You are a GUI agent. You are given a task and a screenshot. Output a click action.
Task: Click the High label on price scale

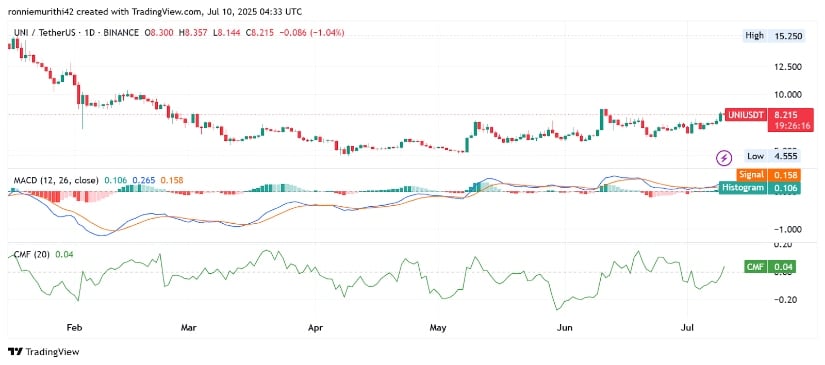(753, 36)
